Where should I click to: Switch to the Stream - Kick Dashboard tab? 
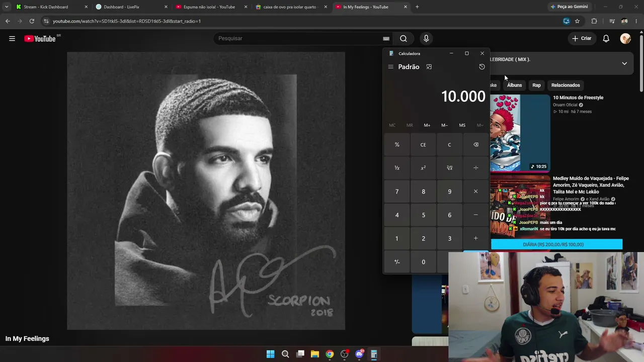(x=52, y=7)
